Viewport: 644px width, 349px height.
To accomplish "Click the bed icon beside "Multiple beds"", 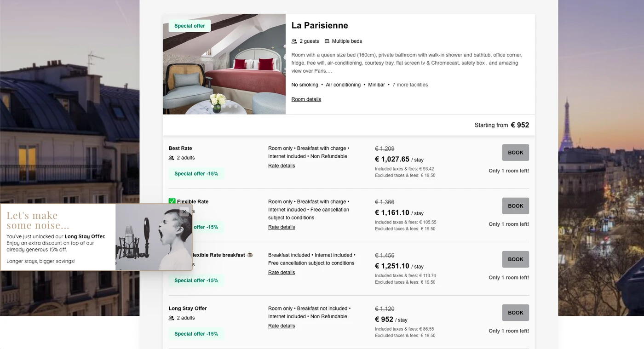I will click(327, 41).
